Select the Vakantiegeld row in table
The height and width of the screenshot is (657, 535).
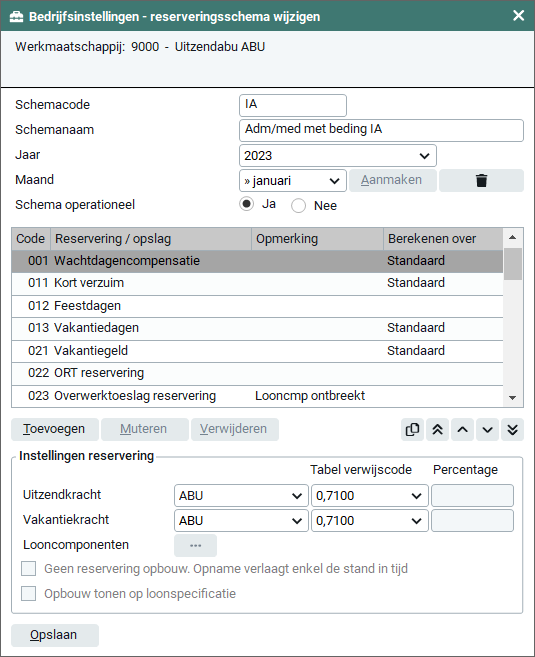[x=257, y=351]
